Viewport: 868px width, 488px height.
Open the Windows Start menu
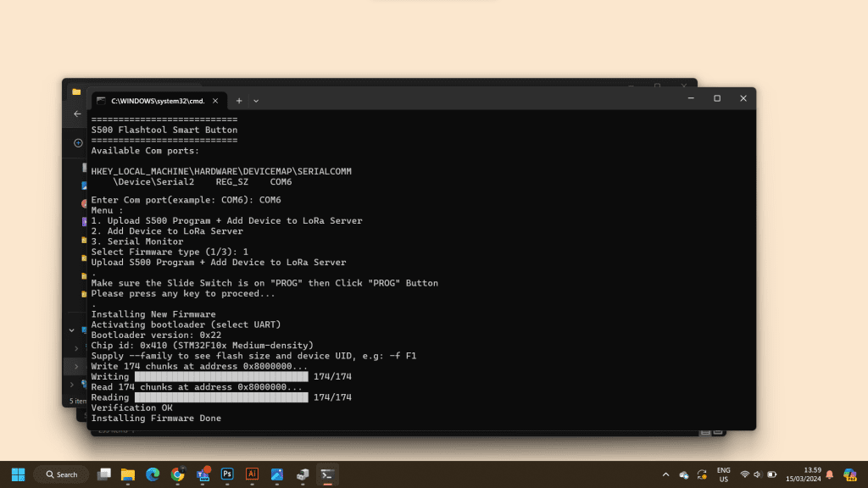point(18,474)
